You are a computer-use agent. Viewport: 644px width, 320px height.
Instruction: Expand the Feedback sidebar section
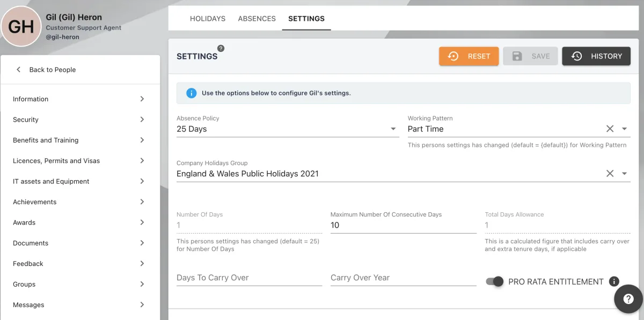click(80, 264)
